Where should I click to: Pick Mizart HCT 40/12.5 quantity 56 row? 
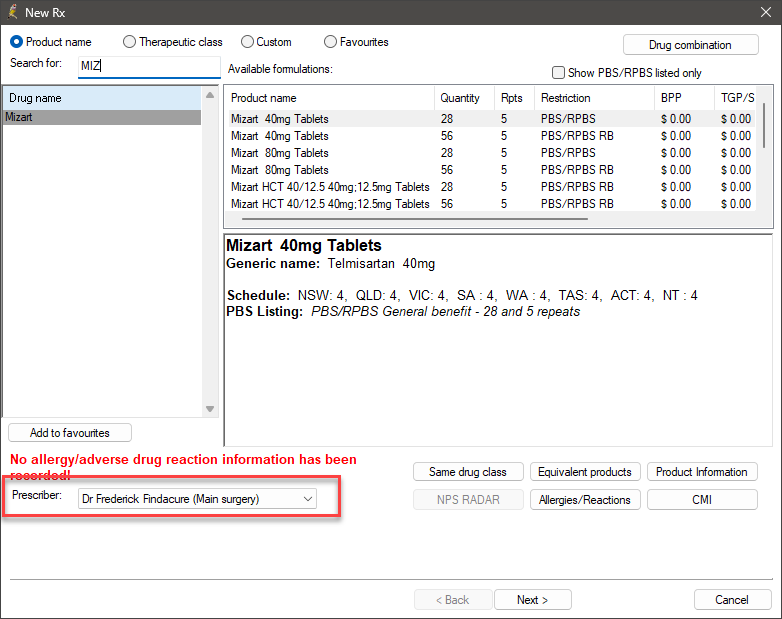[330, 204]
